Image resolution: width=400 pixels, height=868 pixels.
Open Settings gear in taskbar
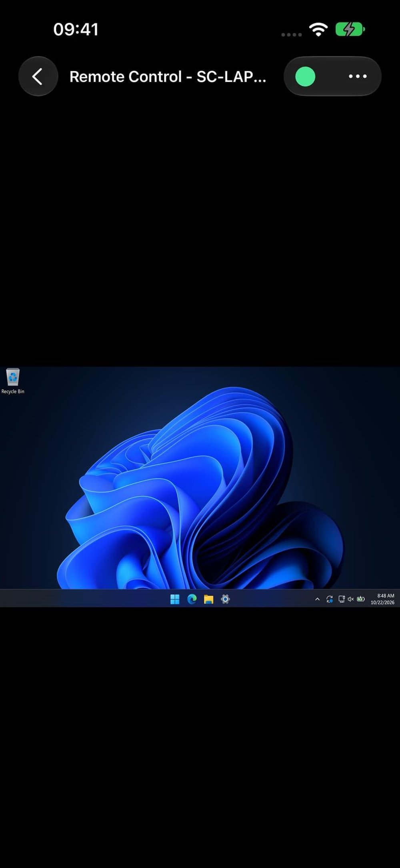pyautogui.click(x=226, y=599)
